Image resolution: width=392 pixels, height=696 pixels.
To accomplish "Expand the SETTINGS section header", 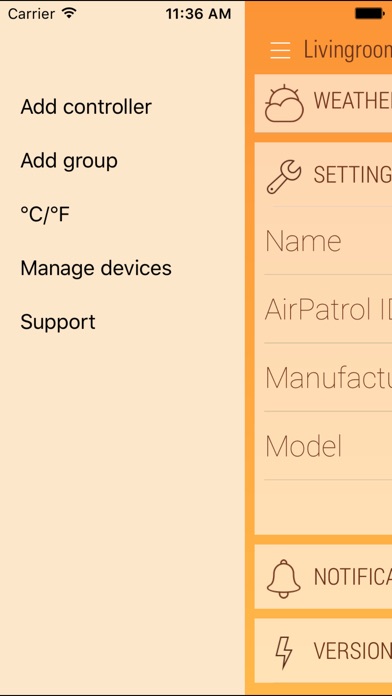I will click(x=323, y=175).
